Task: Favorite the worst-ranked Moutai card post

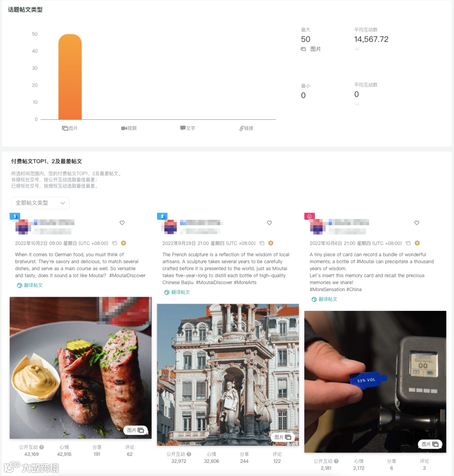Action: [x=417, y=223]
